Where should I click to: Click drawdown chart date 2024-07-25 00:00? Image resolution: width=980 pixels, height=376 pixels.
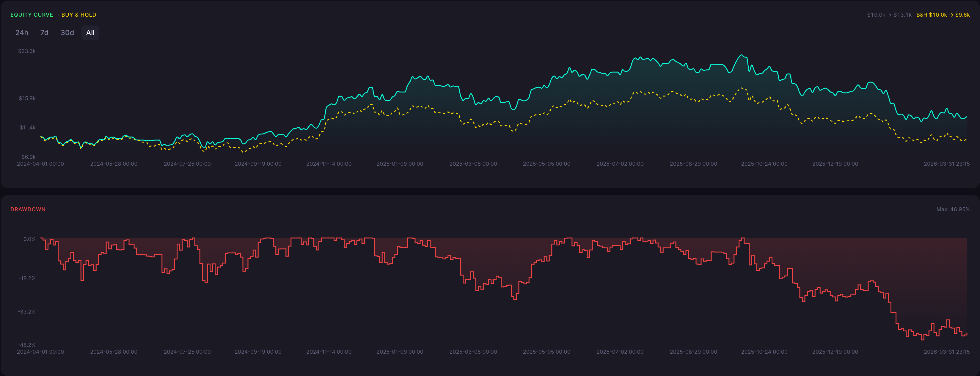point(187,352)
